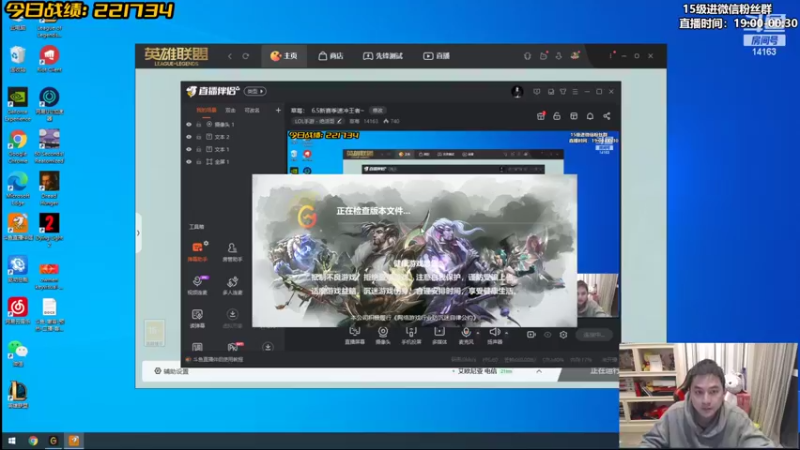The width and height of the screenshot is (800, 450).
Task: Hide the 文本 2 source layer
Action: [x=189, y=137]
